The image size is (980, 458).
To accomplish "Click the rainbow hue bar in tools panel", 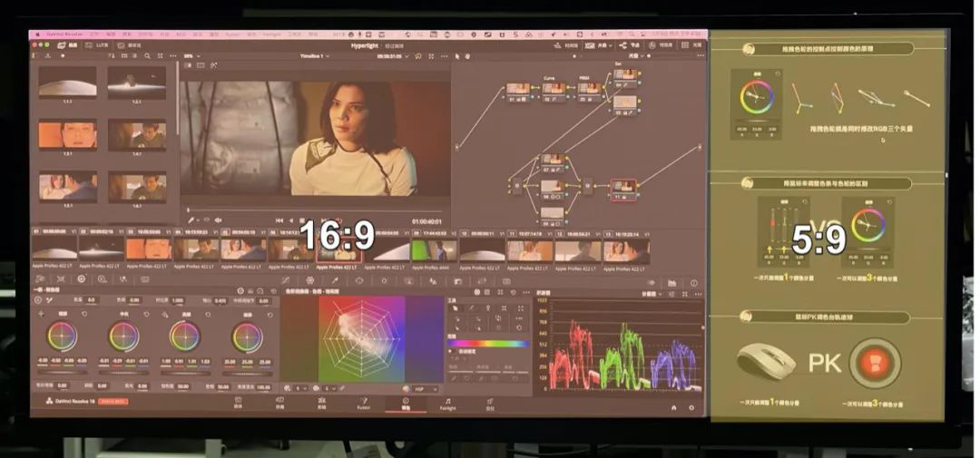I will [487, 344].
